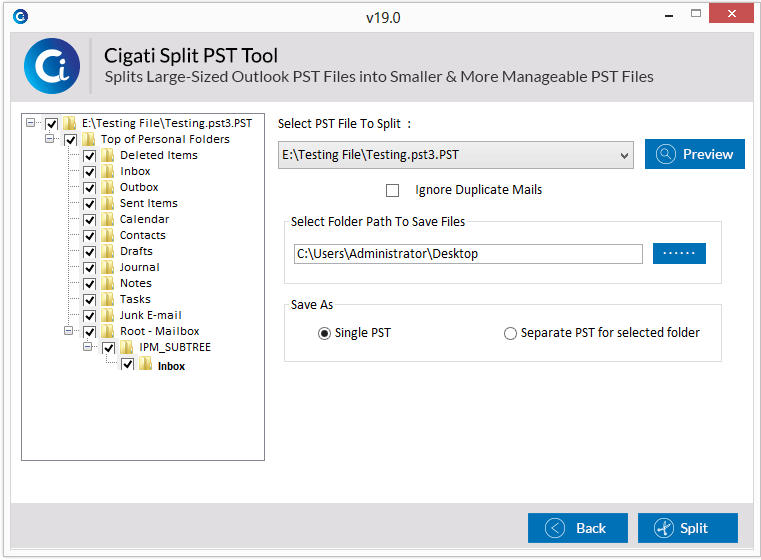Uncheck the Notes folder checkbox

coord(89,284)
